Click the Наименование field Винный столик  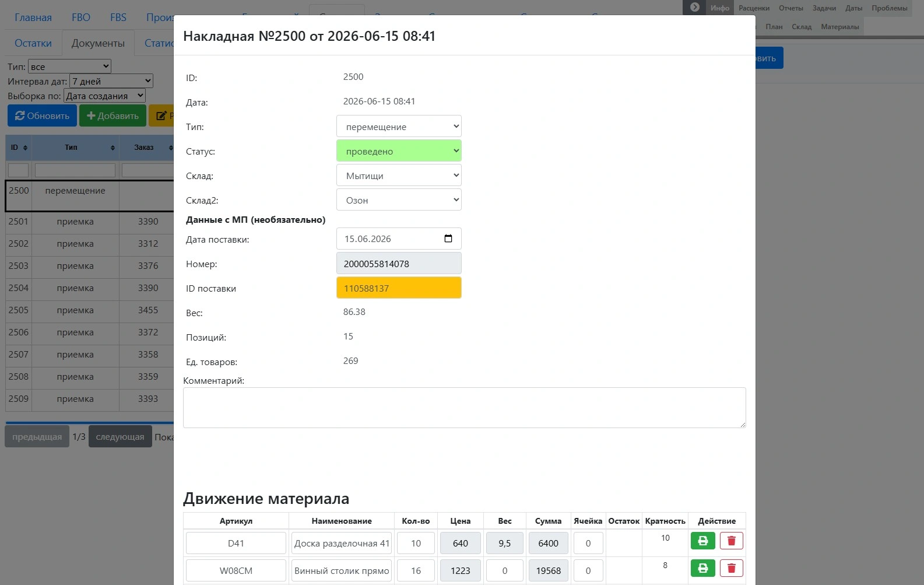tap(342, 570)
